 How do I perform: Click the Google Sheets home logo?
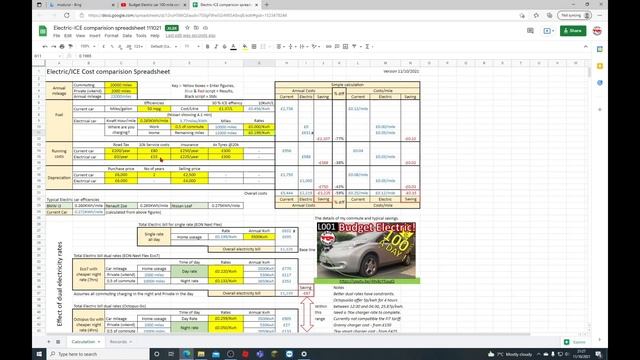pos(42,31)
